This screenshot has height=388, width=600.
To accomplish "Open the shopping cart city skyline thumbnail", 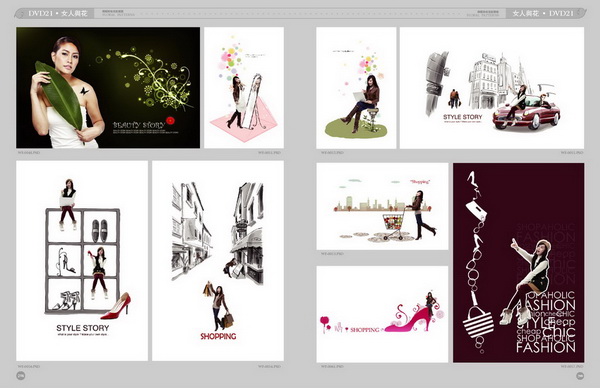I will pos(382,207).
